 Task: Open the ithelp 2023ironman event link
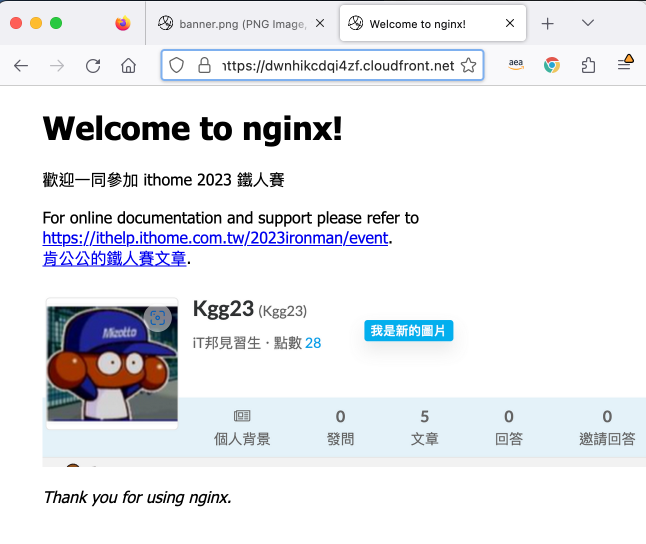[x=215, y=238]
